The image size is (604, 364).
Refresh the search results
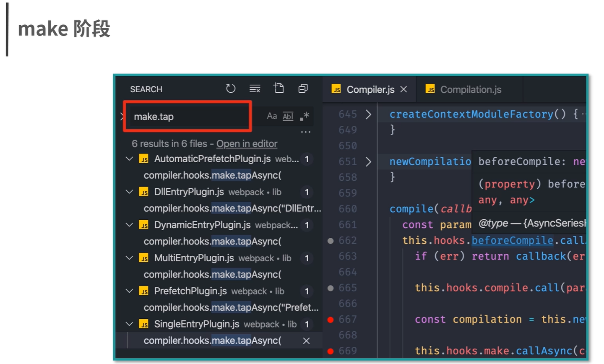click(x=231, y=88)
